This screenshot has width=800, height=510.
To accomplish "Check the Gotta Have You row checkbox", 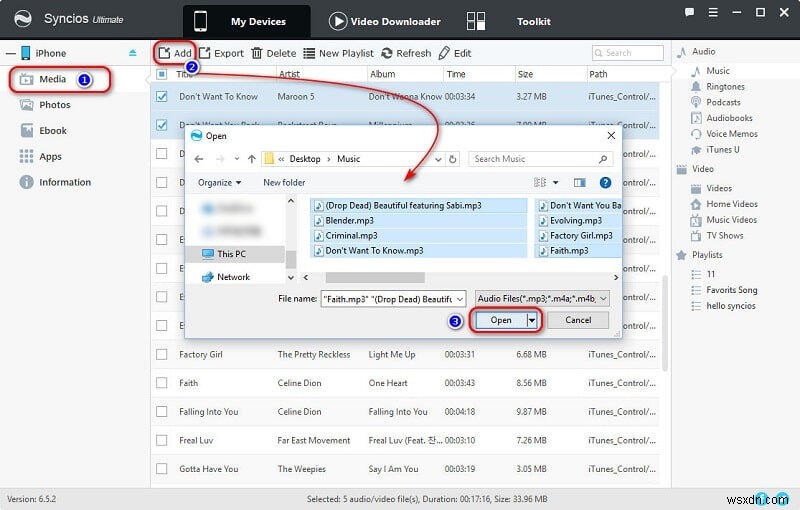I will (x=162, y=469).
